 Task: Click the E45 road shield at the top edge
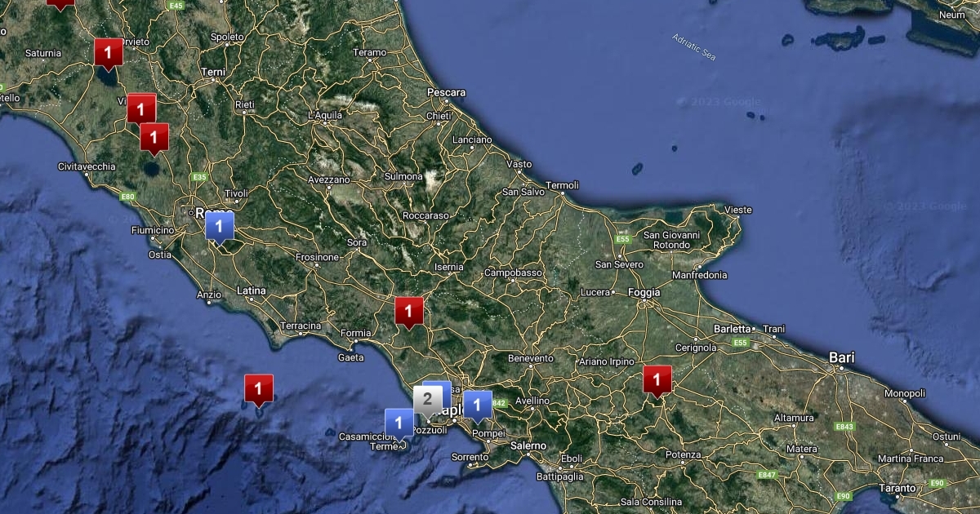point(176,6)
